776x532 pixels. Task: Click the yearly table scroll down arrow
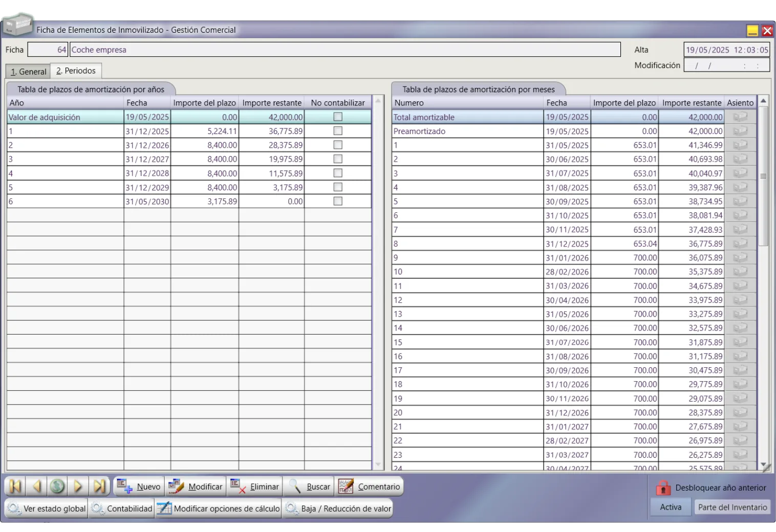378,464
